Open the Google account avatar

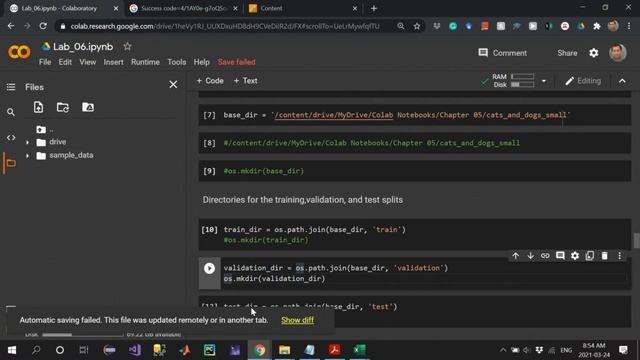coord(618,53)
